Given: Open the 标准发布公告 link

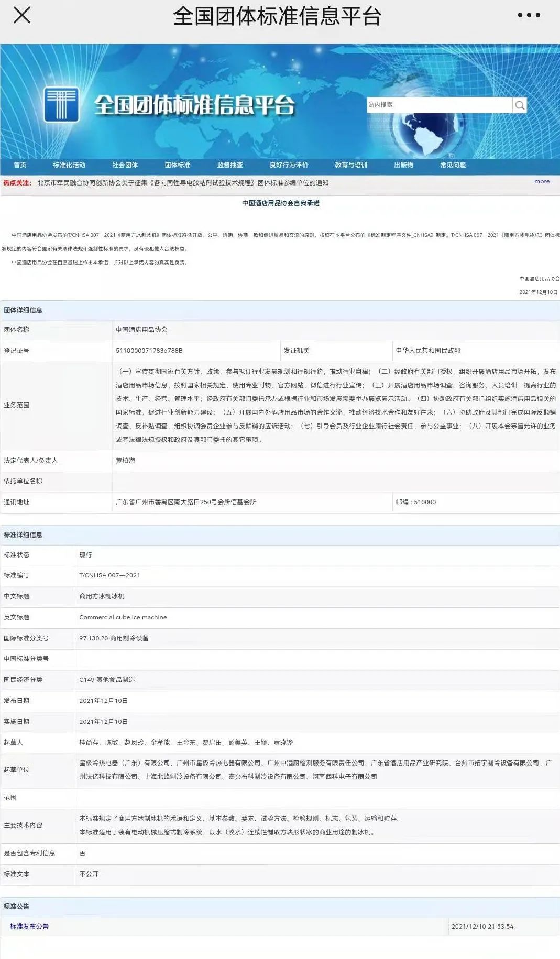Looking at the screenshot, I should tap(29, 927).
